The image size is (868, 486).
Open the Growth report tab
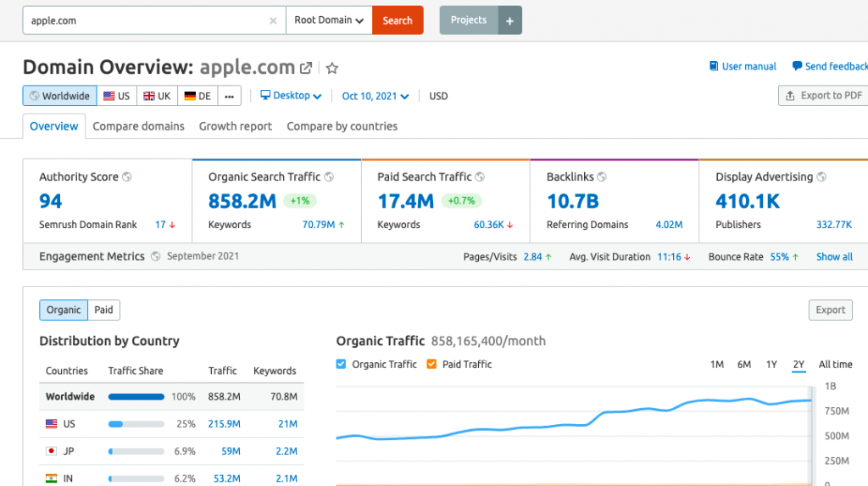click(x=236, y=126)
